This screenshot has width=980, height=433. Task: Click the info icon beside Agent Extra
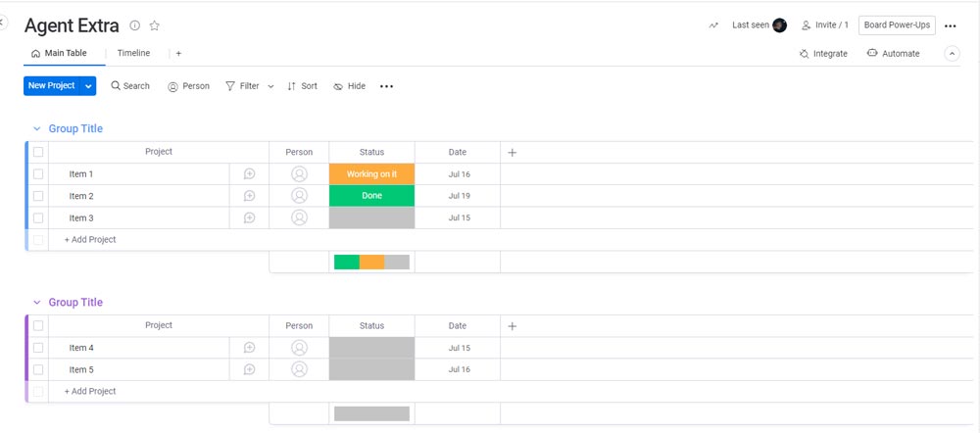(135, 25)
